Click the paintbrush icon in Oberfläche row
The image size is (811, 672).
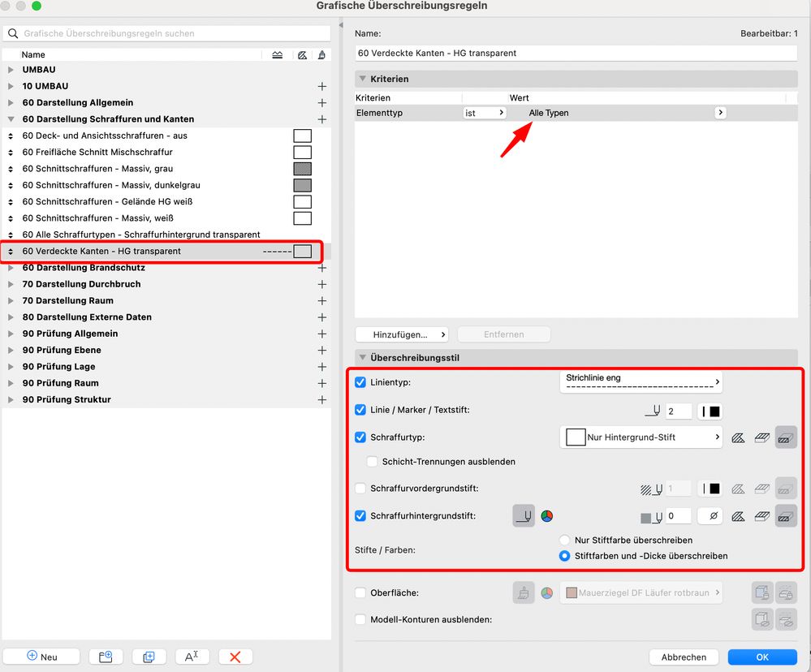[x=524, y=593]
